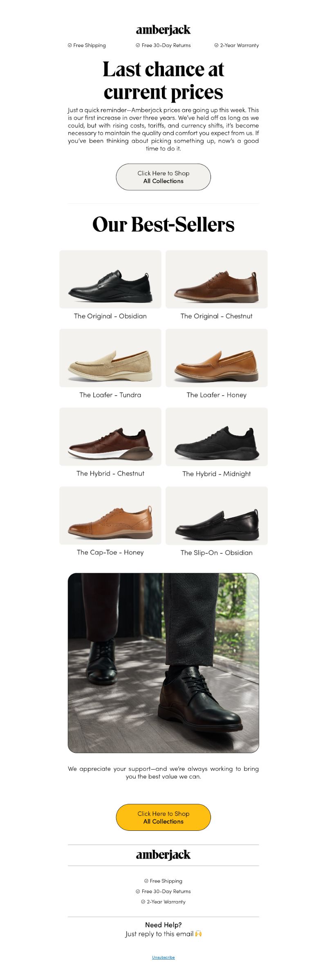Click the raised hands emoji after reply text
This screenshot has width=327, height=980.
(x=198, y=933)
